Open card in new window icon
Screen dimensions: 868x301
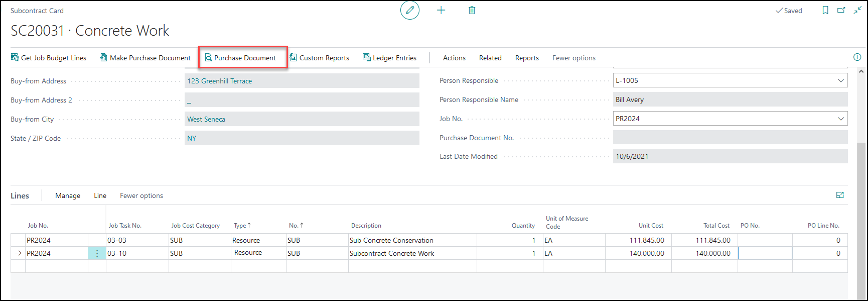841,10
